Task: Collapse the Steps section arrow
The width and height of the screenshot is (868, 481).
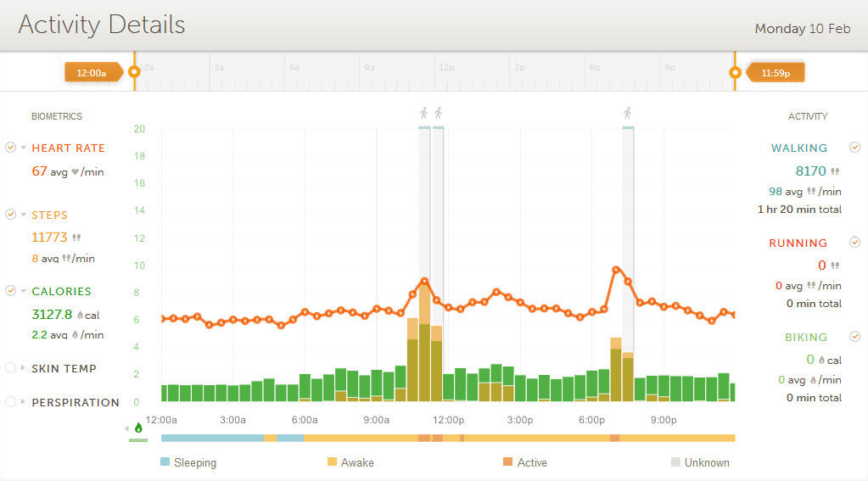Action: click(24, 215)
